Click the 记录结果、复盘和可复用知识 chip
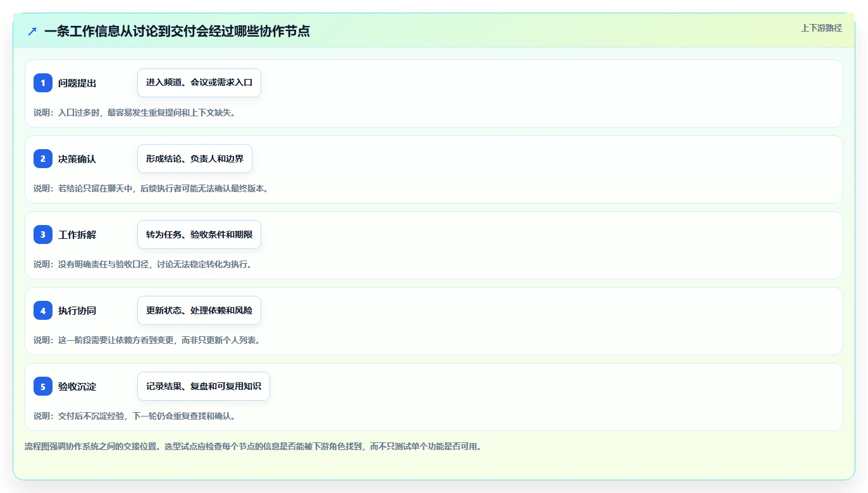This screenshot has height=493, width=868. (x=204, y=386)
